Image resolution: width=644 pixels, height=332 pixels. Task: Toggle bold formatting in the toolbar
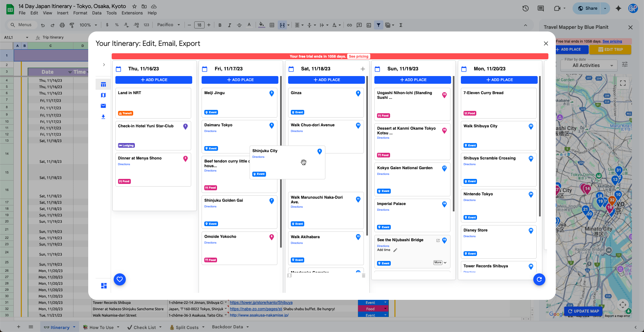(220, 25)
